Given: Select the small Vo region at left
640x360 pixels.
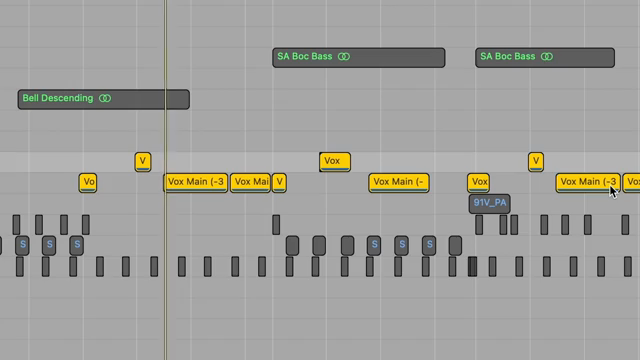Looking at the screenshot, I should (88, 182).
